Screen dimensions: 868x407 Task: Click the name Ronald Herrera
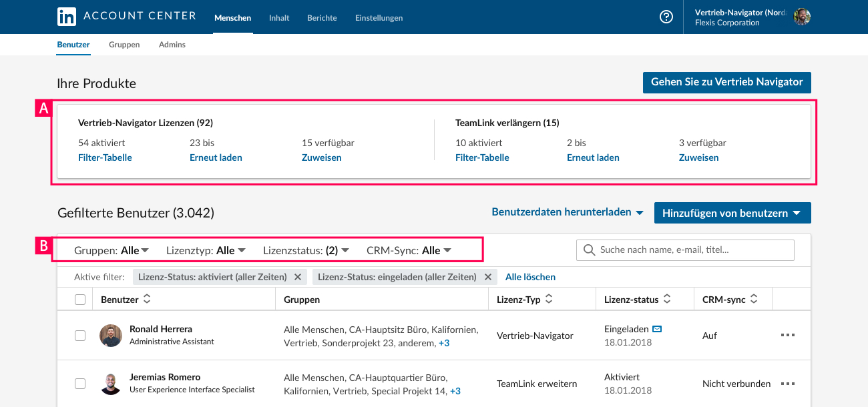[161, 329]
